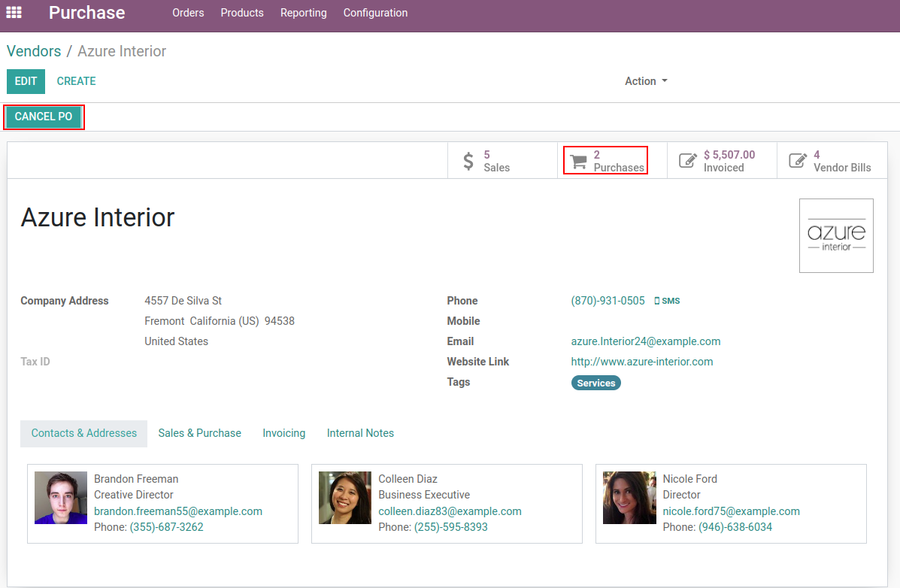Click the SMS phone icon
900x588 pixels.
[x=657, y=301]
